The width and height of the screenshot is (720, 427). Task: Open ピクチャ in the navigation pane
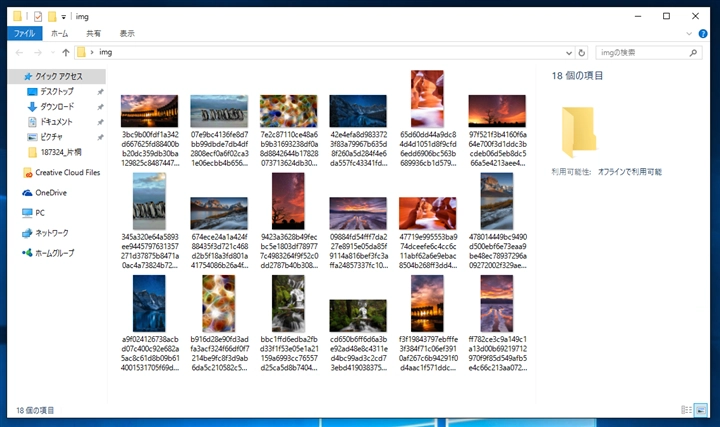[51, 137]
